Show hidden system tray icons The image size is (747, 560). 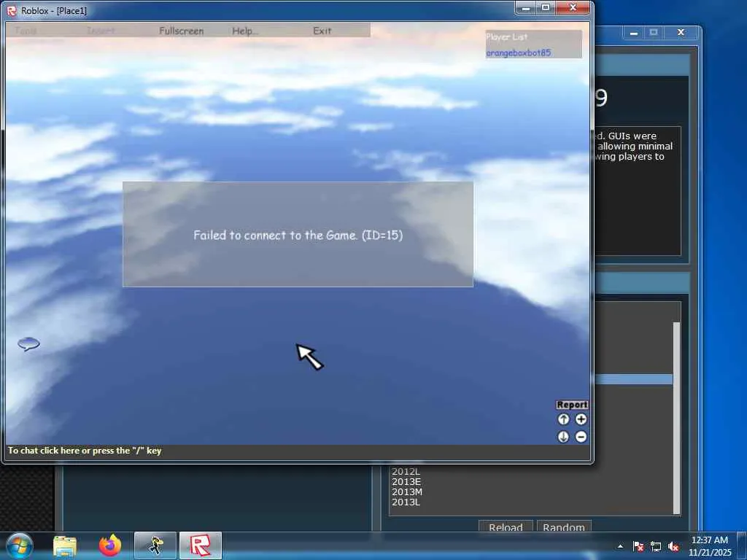[620, 546]
